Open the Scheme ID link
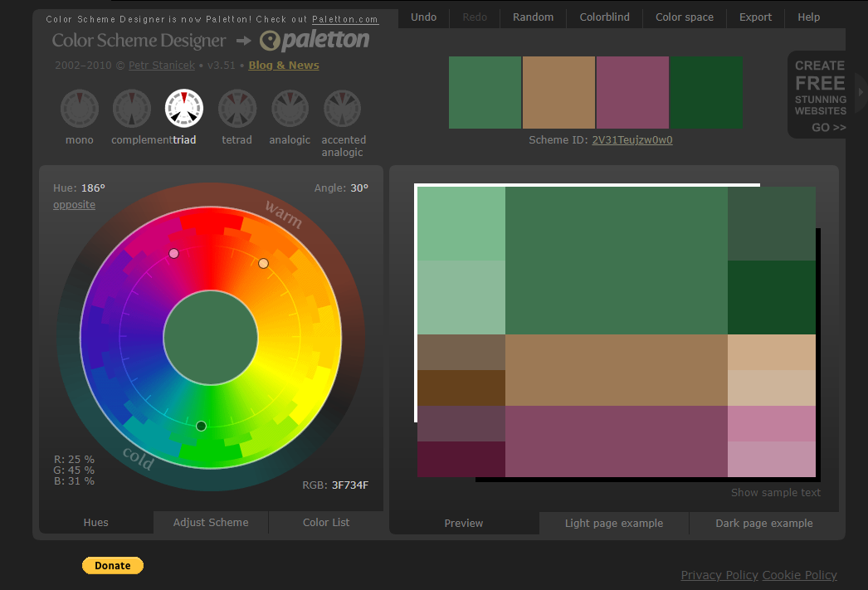 pos(631,140)
